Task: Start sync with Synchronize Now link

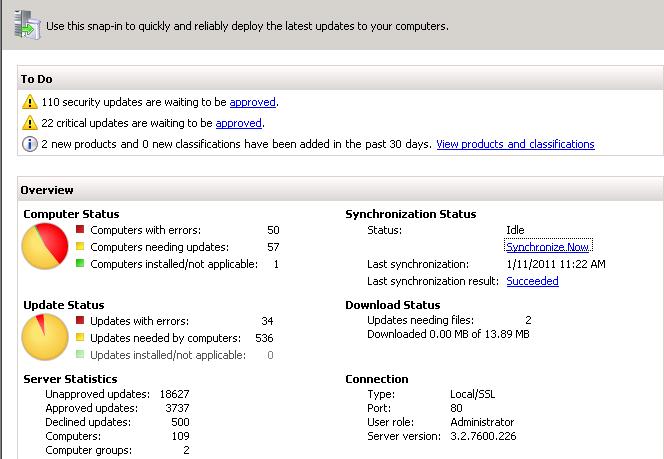Action: pos(548,247)
